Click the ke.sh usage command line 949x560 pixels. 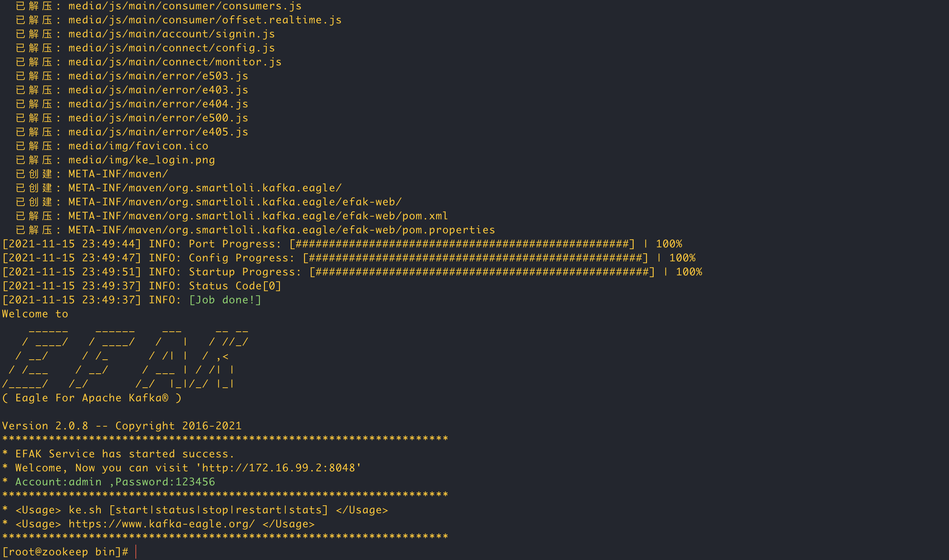[x=202, y=510]
